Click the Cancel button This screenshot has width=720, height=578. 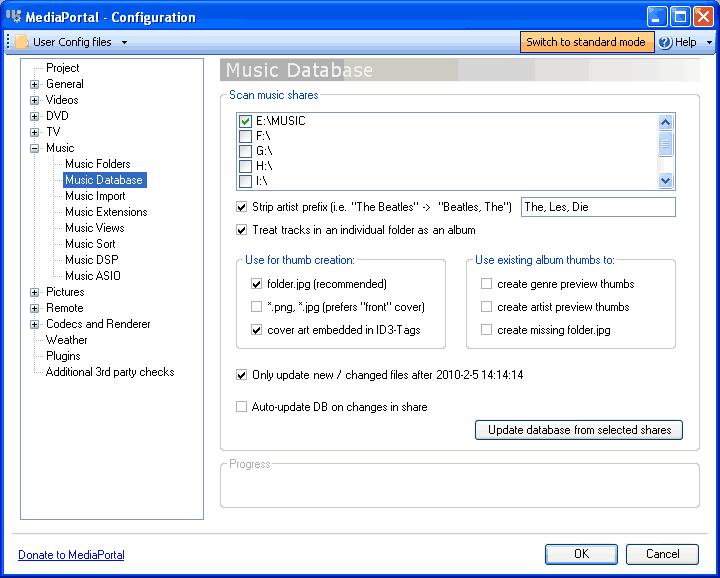click(663, 554)
